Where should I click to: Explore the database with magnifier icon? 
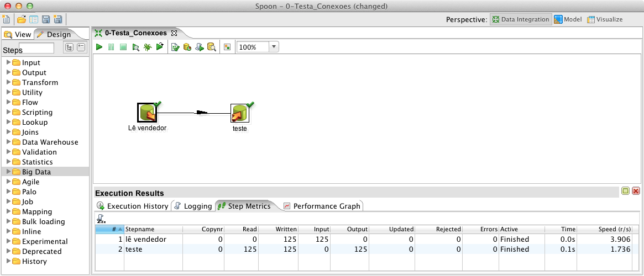pos(212,47)
